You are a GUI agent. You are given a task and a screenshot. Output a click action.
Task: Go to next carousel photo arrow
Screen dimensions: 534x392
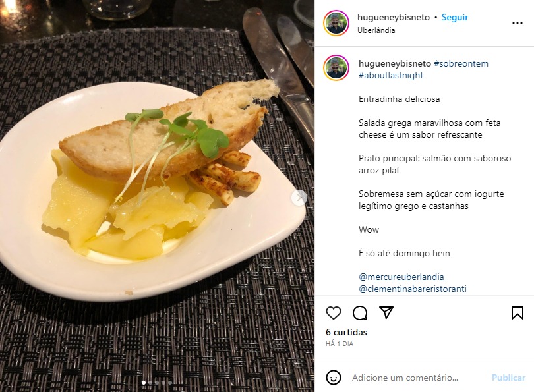point(299,197)
